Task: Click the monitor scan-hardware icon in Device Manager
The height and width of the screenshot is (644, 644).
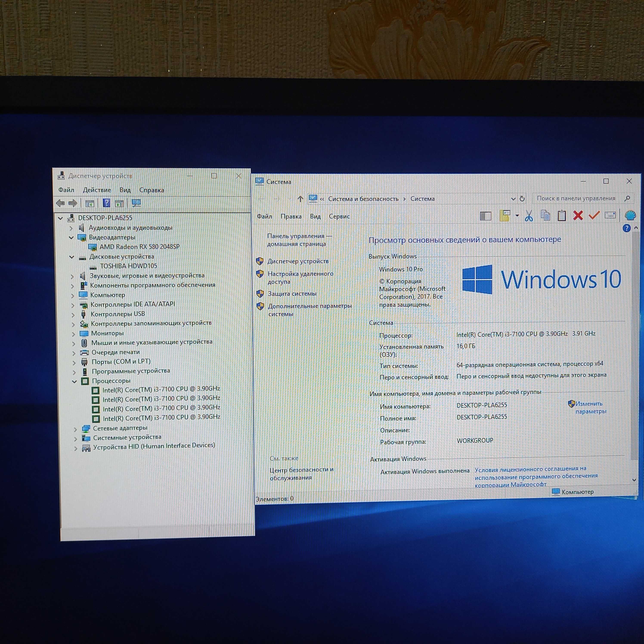Action: point(136,203)
